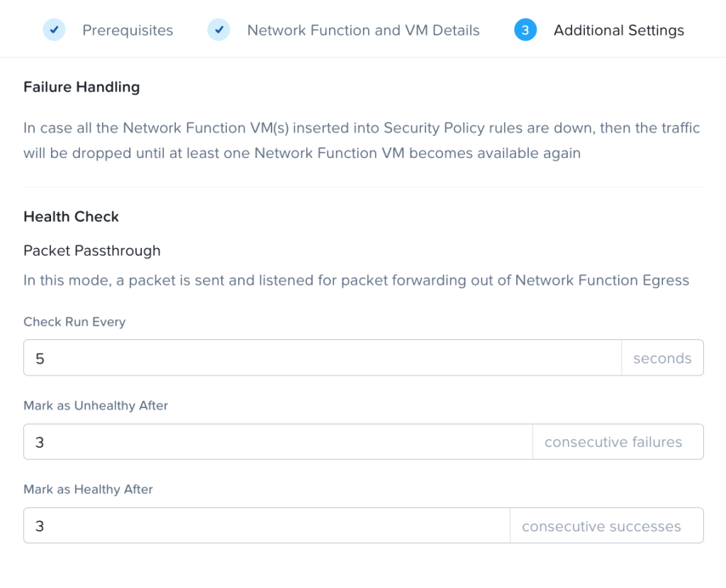726x588 pixels.
Task: Click the step 3 number circle
Action: point(525,30)
